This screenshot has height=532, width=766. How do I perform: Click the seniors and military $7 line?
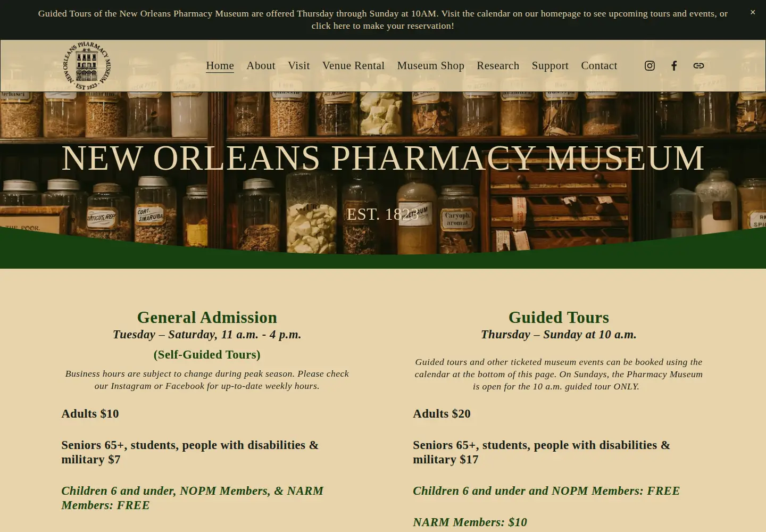(190, 452)
